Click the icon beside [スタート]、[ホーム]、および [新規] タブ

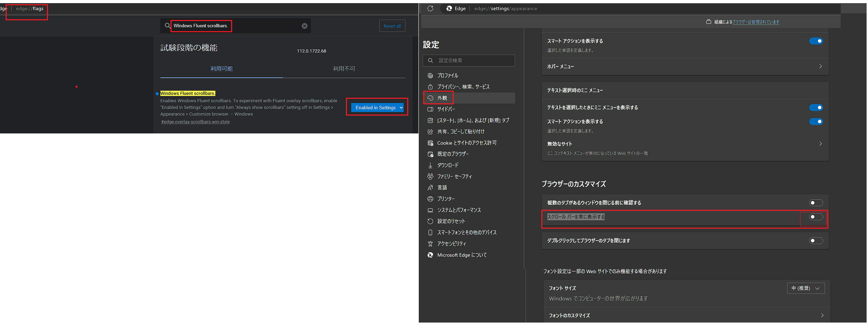click(430, 120)
